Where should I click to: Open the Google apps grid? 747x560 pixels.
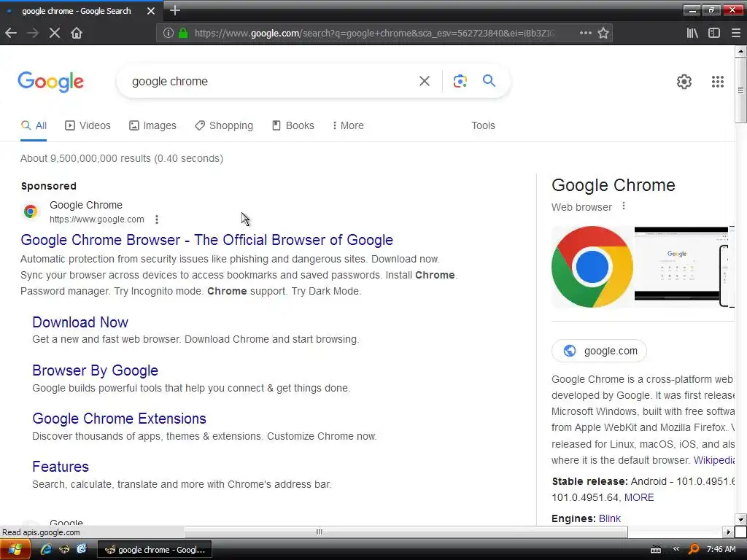tap(718, 82)
